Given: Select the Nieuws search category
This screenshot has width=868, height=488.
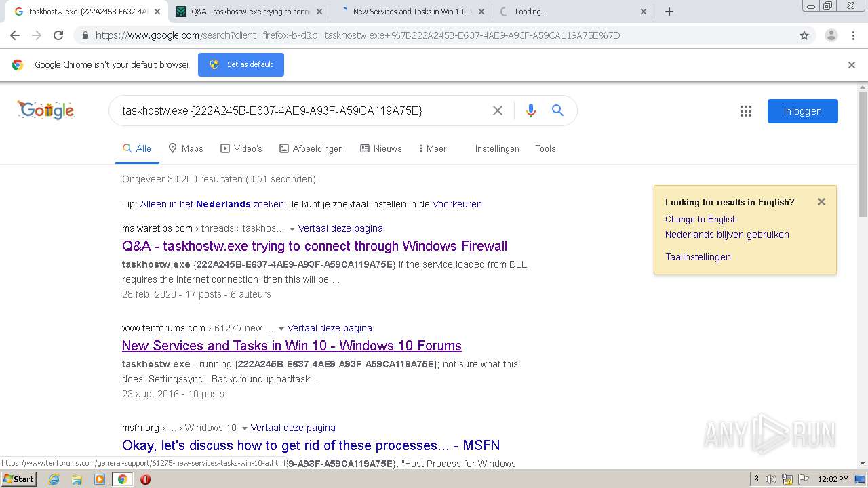Looking at the screenshot, I should [x=381, y=148].
